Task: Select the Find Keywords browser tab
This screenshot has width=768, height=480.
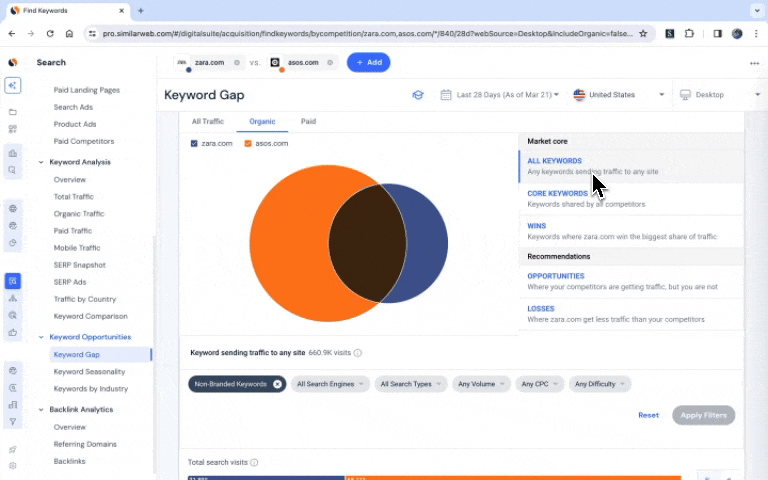Action: [x=68, y=10]
